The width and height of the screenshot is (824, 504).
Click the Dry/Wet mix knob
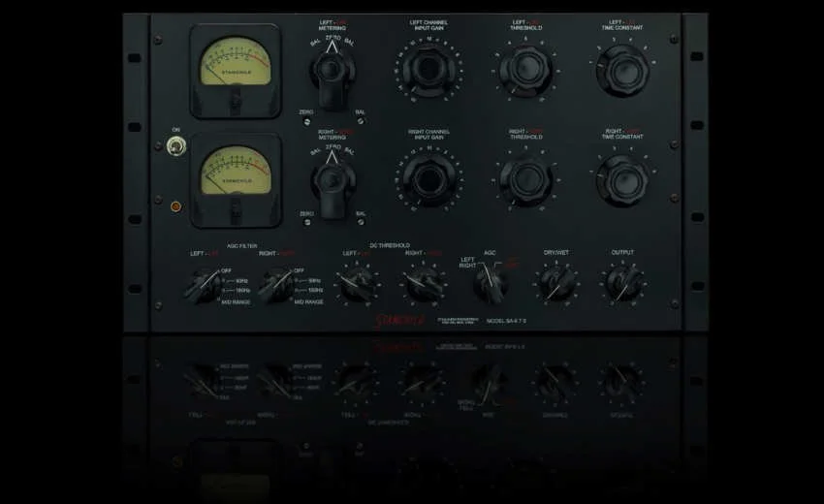pyautogui.click(x=556, y=283)
